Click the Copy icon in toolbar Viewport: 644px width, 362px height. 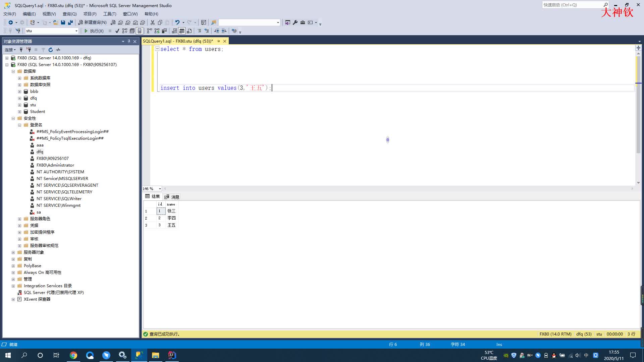pos(160,22)
